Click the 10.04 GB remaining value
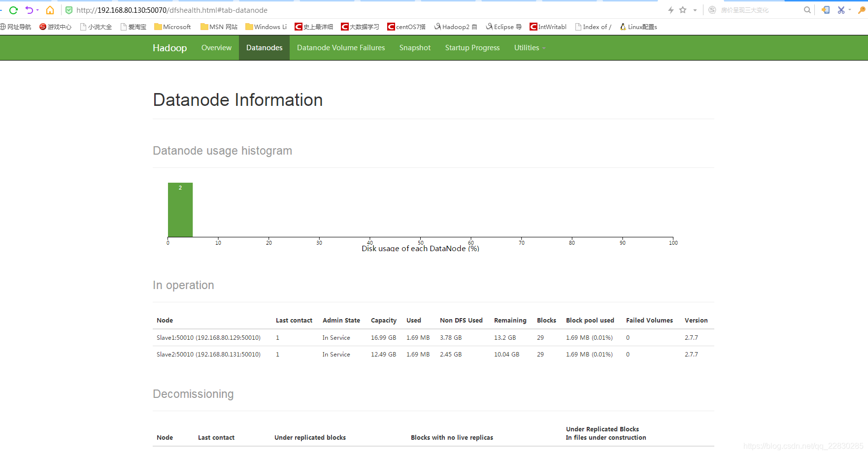This screenshot has width=868, height=455. [x=507, y=355]
